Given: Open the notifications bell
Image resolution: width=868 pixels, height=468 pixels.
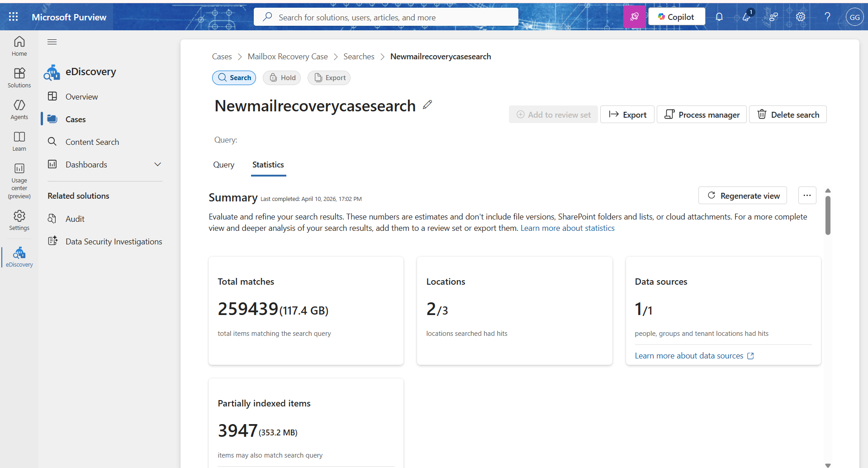Looking at the screenshot, I should tap(719, 17).
